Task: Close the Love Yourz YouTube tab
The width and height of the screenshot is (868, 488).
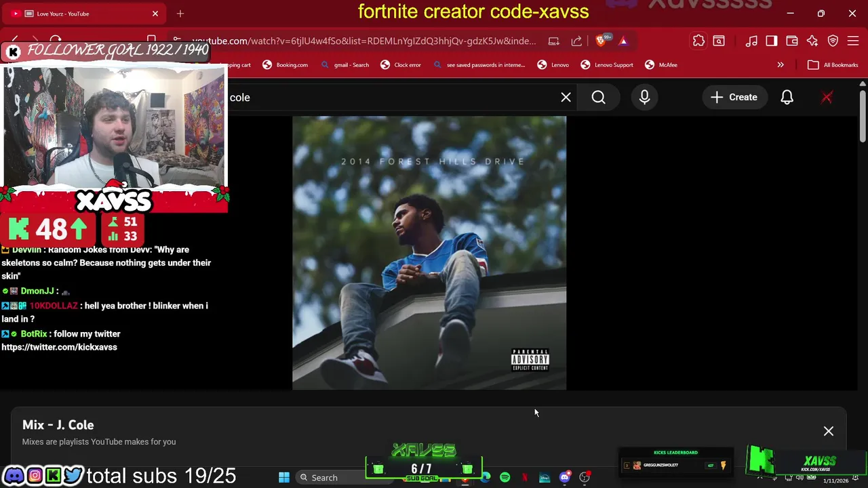Action: 155,14
